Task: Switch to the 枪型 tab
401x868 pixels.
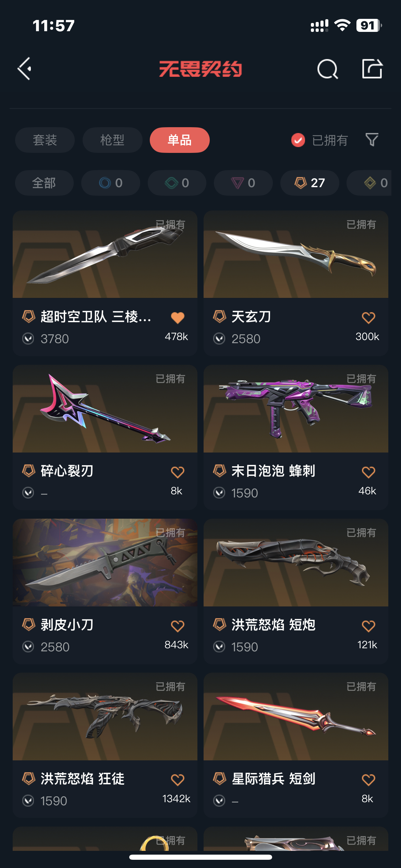Action: [x=112, y=140]
